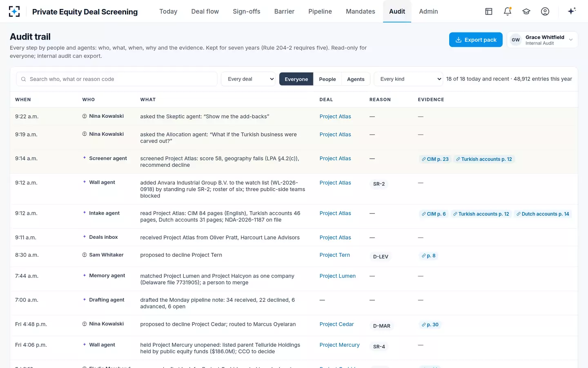Open the Project Lumen deal link

point(338,276)
